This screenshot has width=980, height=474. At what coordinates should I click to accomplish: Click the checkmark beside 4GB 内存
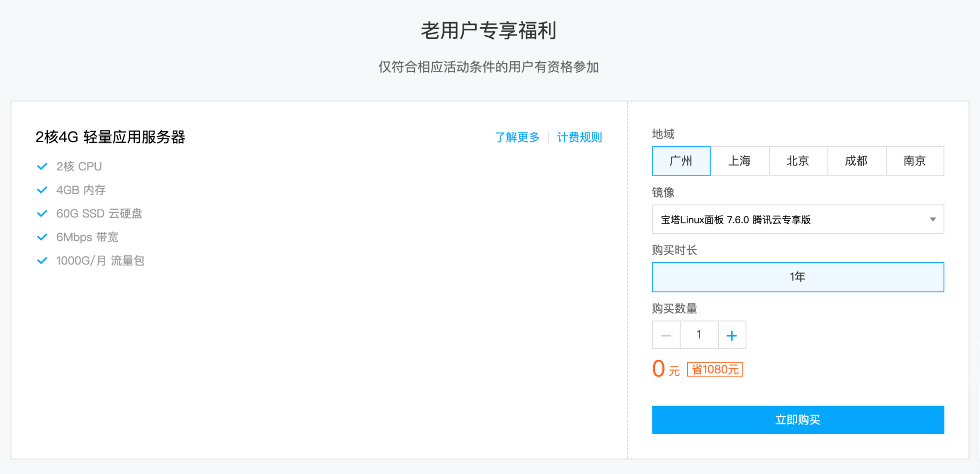click(x=42, y=190)
